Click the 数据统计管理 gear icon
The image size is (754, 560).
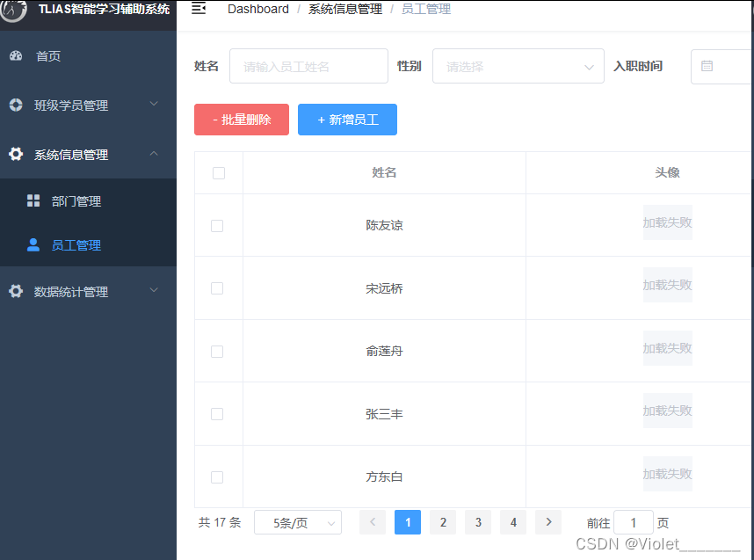click(x=16, y=290)
